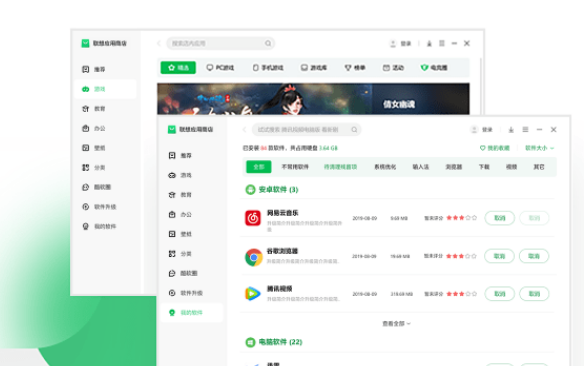The image size is (584, 366).
Task: Open 办公 in the front window sidebar
Action: click(x=180, y=214)
